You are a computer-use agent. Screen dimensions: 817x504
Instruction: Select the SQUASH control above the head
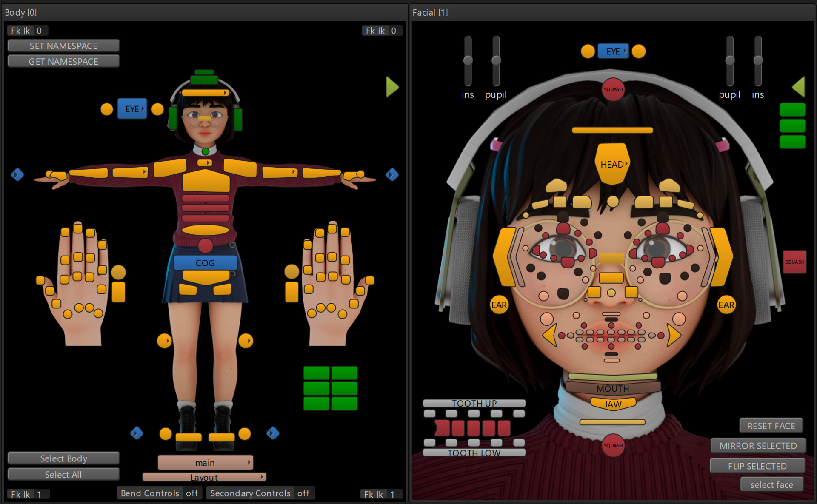pyautogui.click(x=613, y=89)
